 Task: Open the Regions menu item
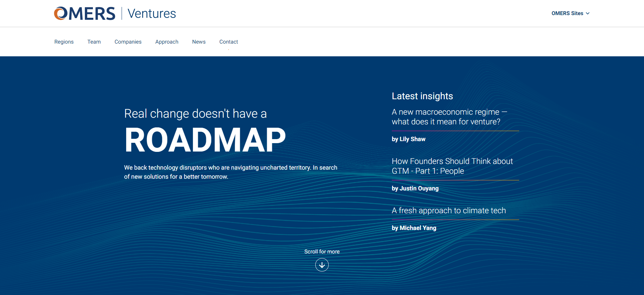pyautogui.click(x=64, y=42)
